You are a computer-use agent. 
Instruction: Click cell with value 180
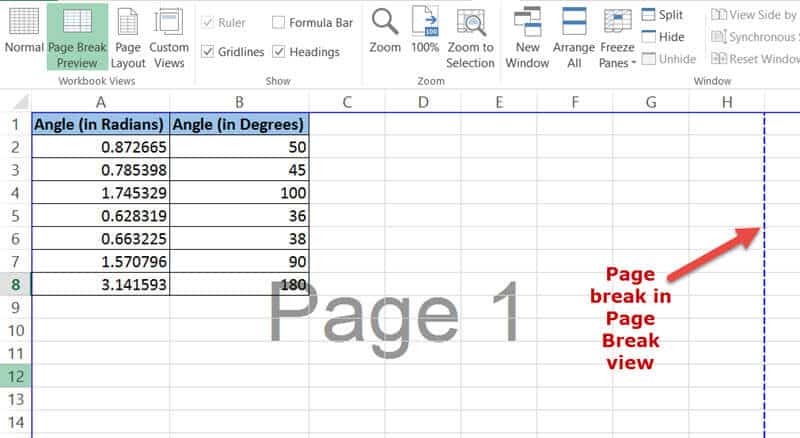[239, 284]
